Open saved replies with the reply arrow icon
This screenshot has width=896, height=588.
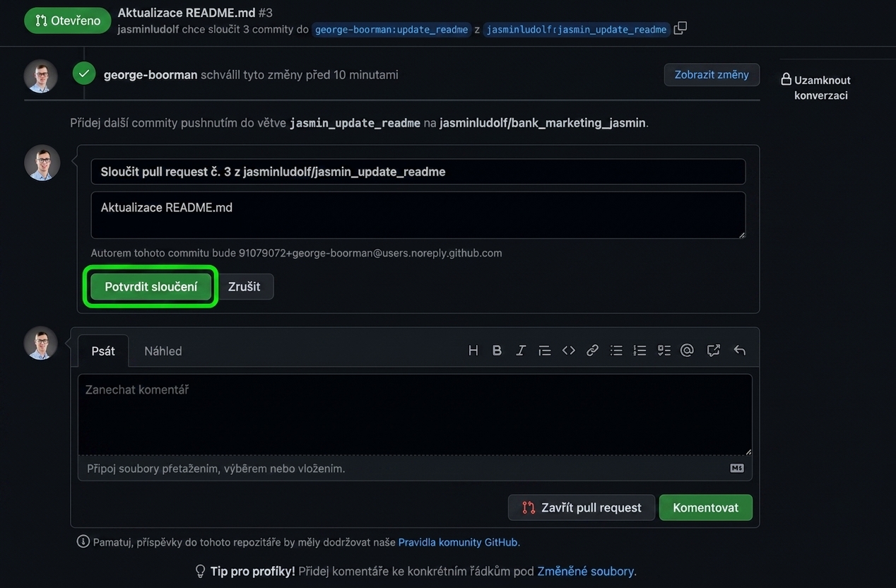[x=740, y=351]
